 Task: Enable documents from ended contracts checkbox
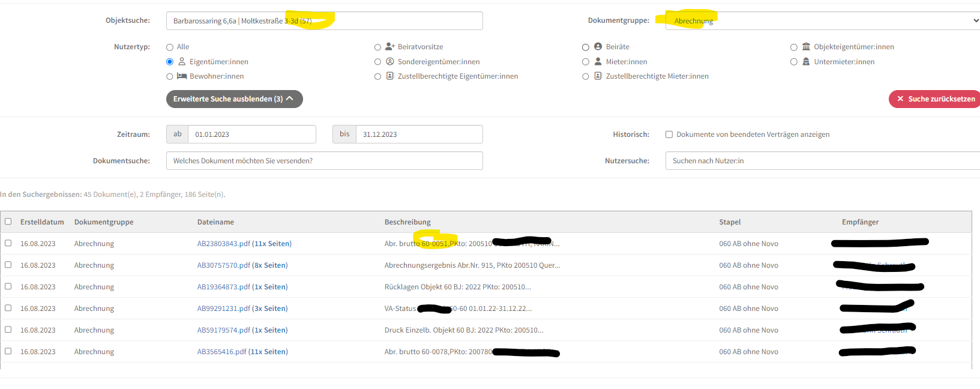click(669, 134)
